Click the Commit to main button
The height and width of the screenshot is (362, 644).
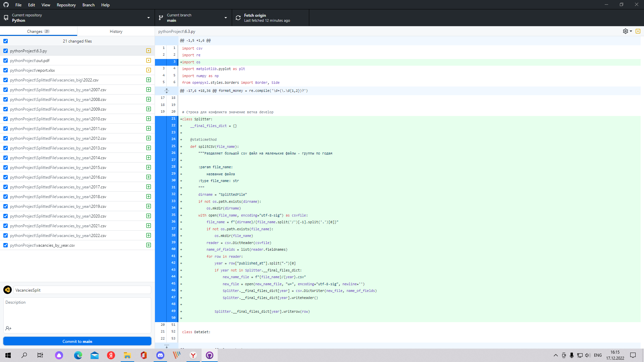(x=77, y=341)
